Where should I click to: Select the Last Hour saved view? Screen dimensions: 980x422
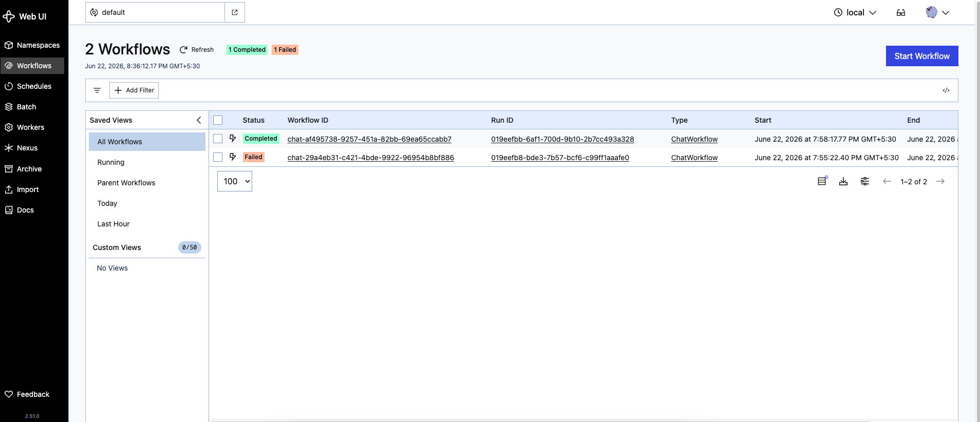coord(147,224)
